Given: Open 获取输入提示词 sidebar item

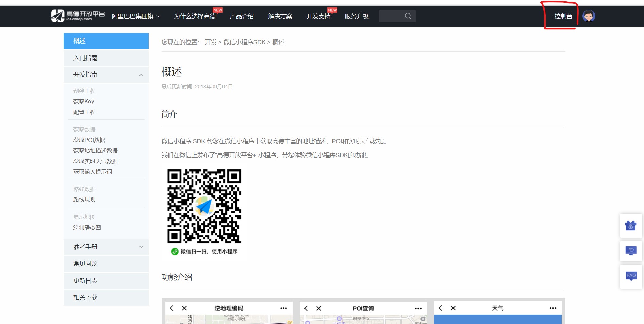Looking at the screenshot, I should coord(93,172).
